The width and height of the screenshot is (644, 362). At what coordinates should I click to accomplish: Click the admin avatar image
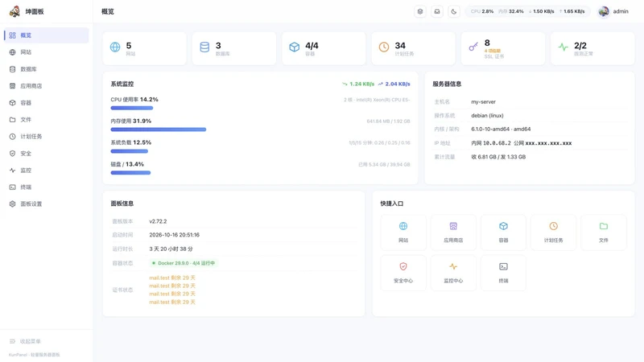point(603,11)
